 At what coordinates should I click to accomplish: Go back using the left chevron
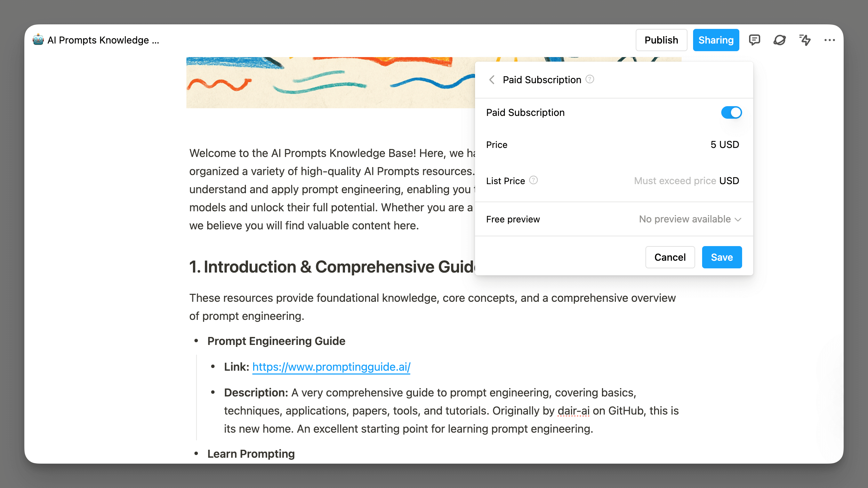(x=492, y=80)
